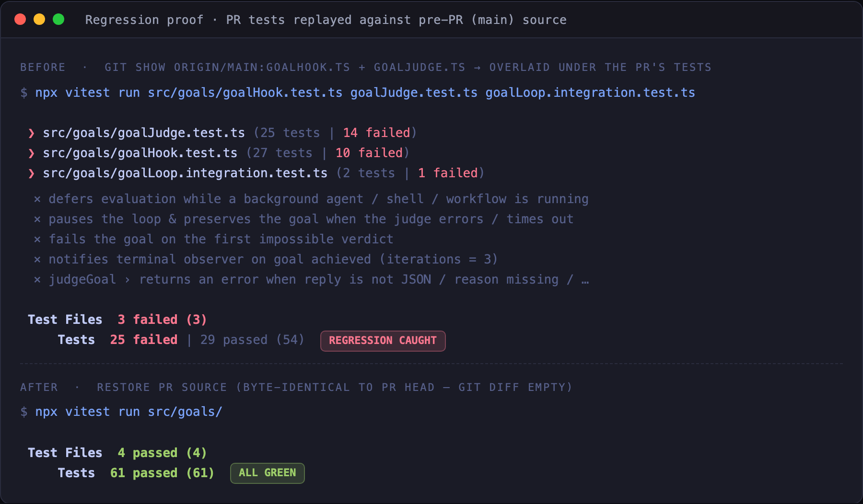Viewport: 863px width, 504px height.
Task: Click the '25 failed' Tests result
Action: pyautogui.click(x=144, y=340)
